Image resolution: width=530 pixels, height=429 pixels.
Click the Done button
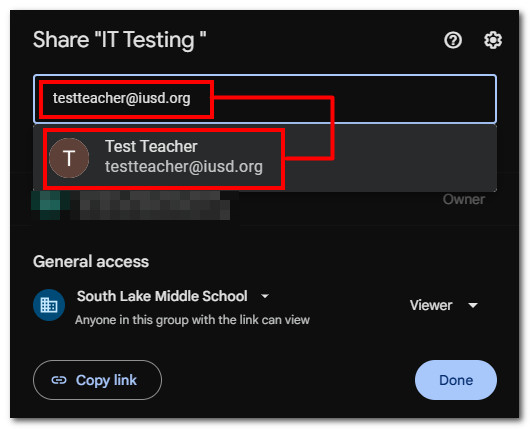pos(456,380)
